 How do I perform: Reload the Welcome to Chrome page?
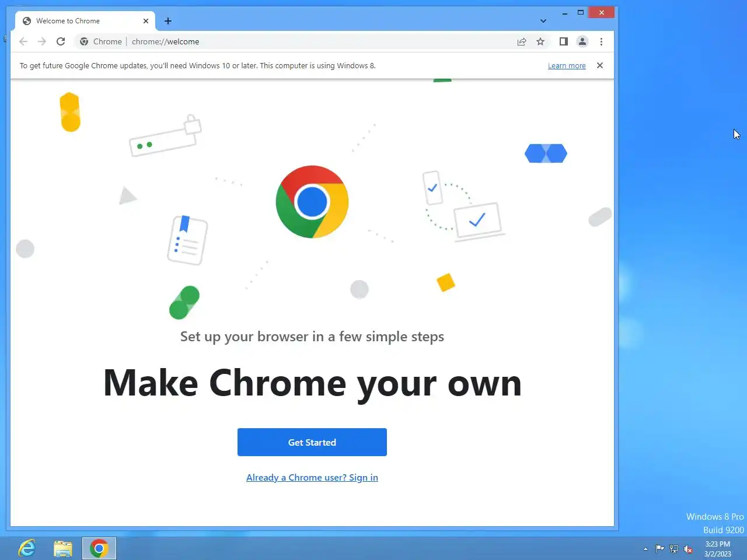[61, 41]
